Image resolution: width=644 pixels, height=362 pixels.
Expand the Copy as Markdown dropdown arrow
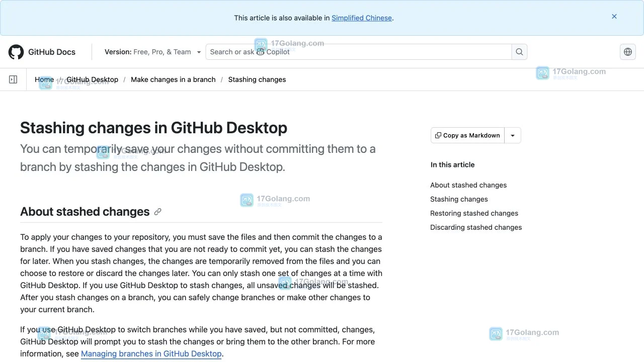tap(513, 135)
